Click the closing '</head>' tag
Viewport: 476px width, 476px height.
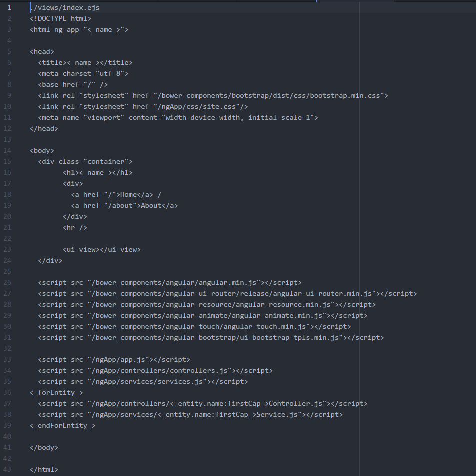tap(44, 128)
